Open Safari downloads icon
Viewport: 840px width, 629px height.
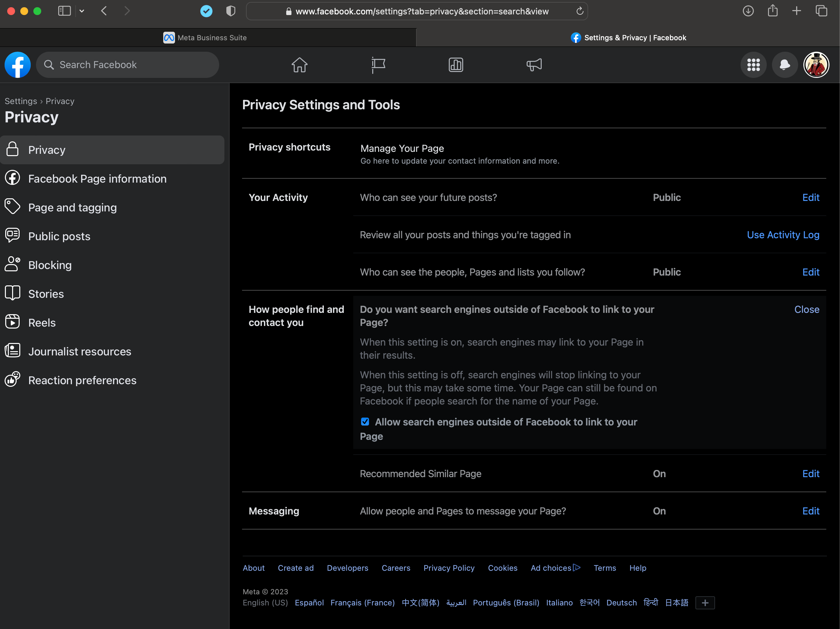748,11
